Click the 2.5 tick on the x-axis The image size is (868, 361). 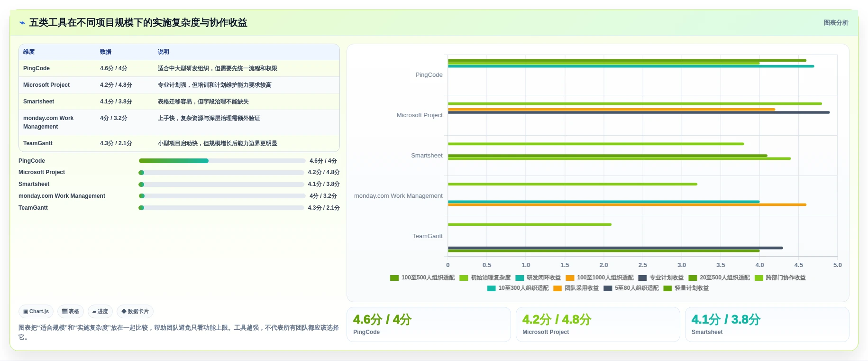(642, 265)
